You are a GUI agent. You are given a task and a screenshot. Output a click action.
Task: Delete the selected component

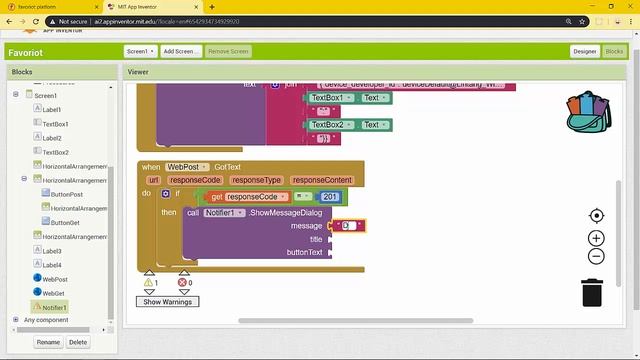point(78,342)
